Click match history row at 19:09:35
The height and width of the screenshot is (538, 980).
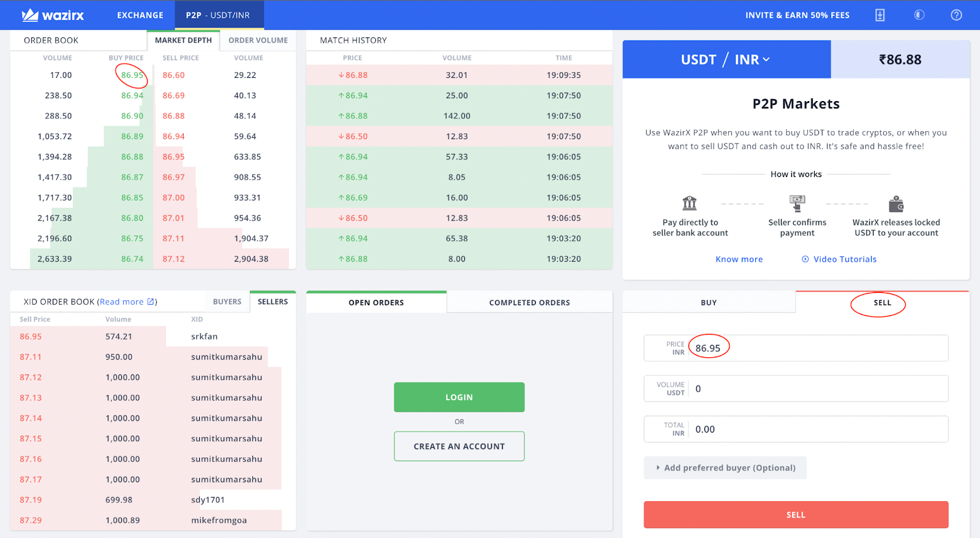[x=459, y=75]
